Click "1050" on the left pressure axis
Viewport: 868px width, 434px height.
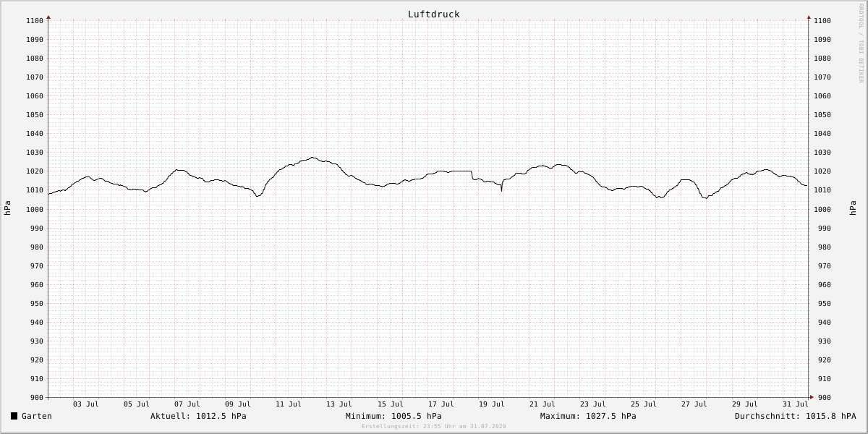(35, 114)
